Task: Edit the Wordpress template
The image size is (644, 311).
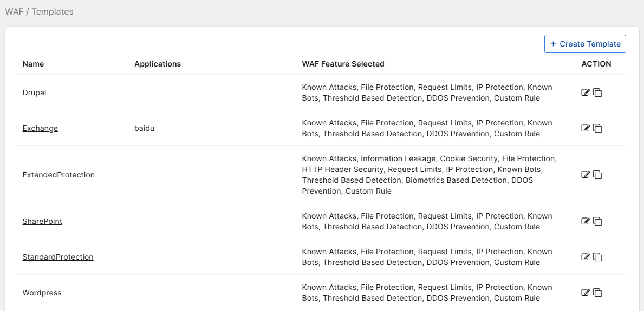Action: click(585, 293)
